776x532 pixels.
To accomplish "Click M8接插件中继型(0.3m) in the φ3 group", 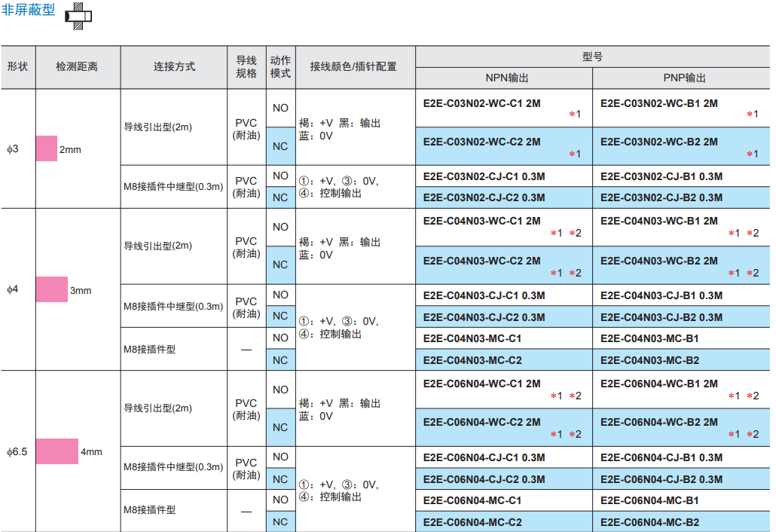I will click(x=173, y=187).
